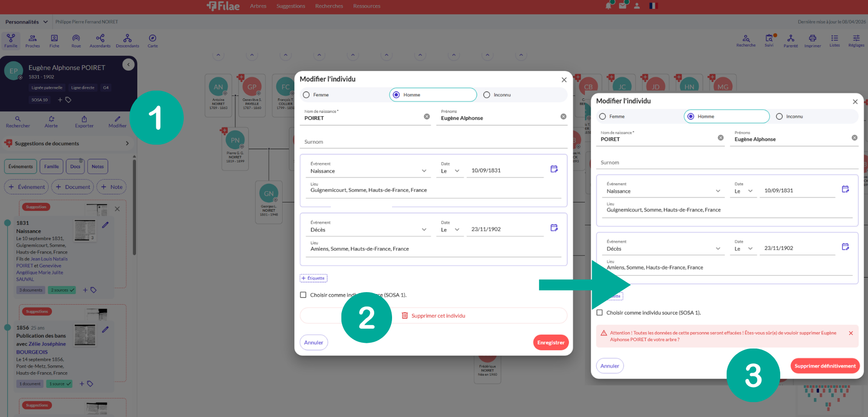The width and height of the screenshot is (868, 417).
Task: Open Naissance event dropdown in left dialog
Action: click(x=368, y=171)
